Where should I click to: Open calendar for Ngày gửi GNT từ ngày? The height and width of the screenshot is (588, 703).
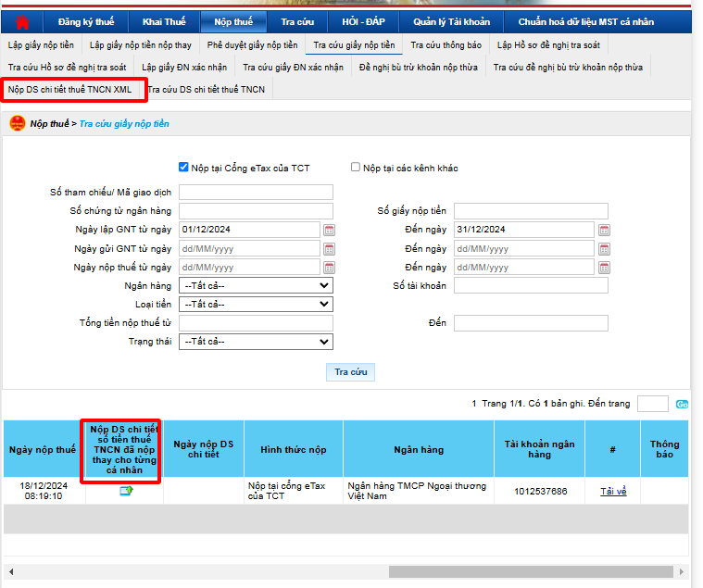click(x=328, y=249)
